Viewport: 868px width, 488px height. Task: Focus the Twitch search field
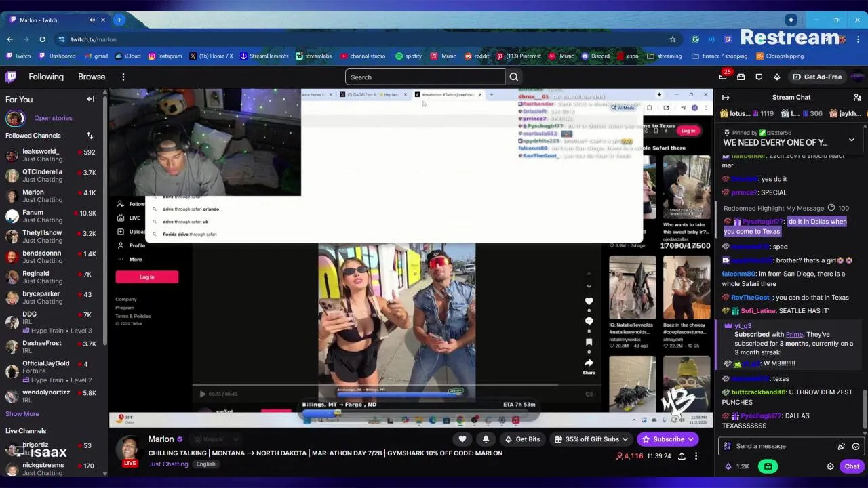coord(425,77)
